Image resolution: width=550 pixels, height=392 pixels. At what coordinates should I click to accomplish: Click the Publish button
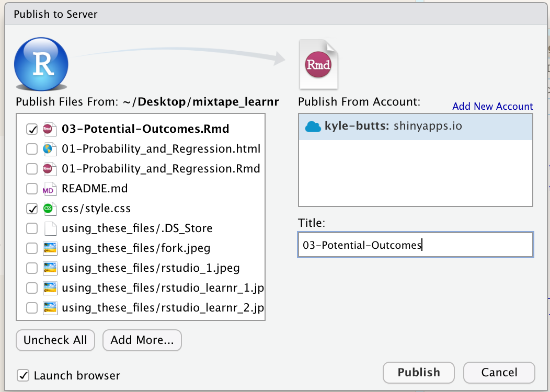coord(418,372)
